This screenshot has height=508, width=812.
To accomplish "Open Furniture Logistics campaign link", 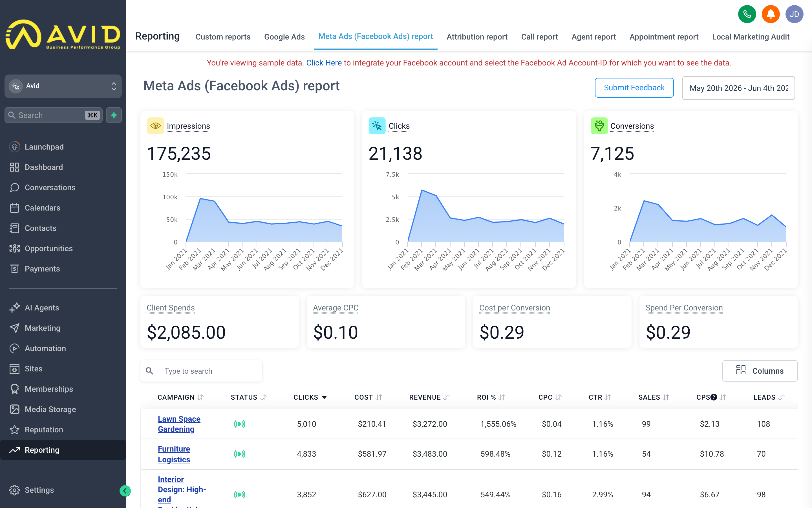I will pyautogui.click(x=174, y=454).
